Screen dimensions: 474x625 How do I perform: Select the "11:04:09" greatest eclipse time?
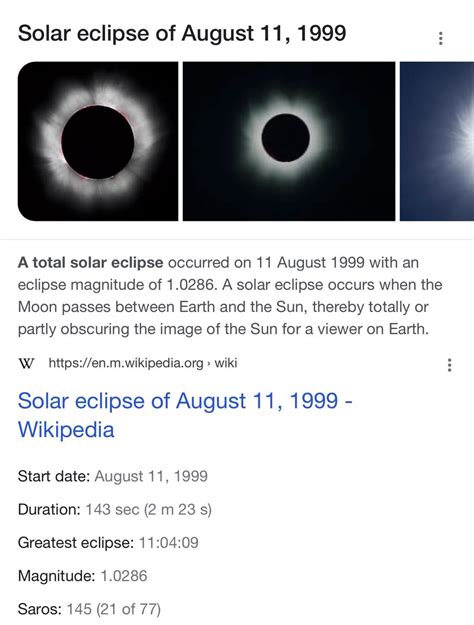(168, 543)
